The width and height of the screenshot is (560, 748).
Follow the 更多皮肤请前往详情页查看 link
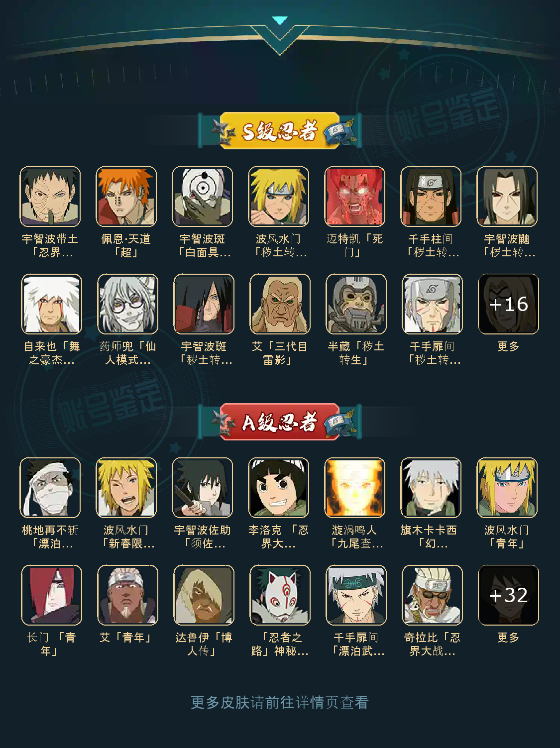[x=280, y=702]
